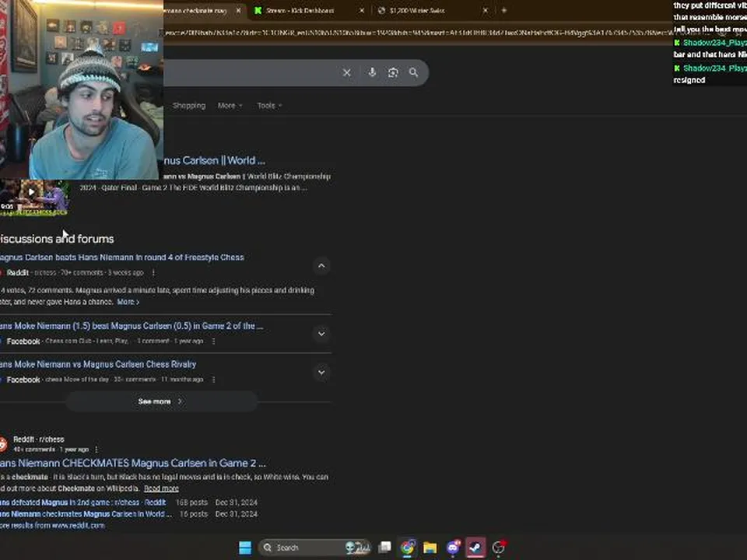Switch to Chrome in the taskbar

(407, 548)
